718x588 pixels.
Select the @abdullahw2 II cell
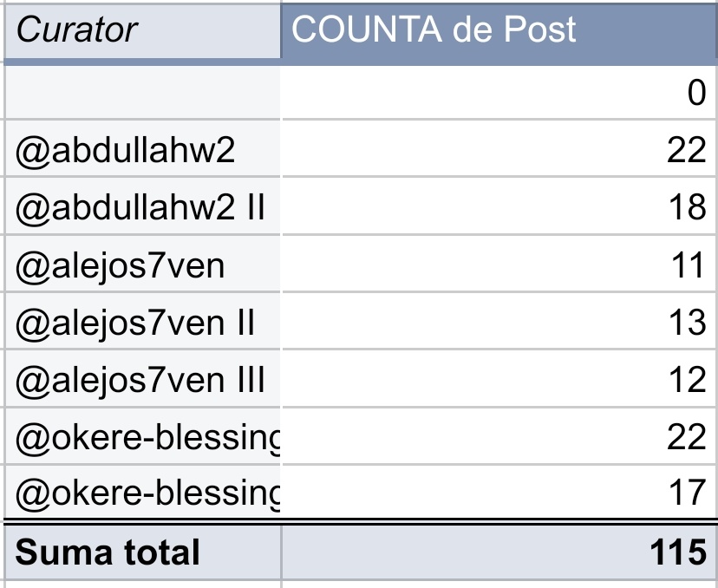(142, 206)
